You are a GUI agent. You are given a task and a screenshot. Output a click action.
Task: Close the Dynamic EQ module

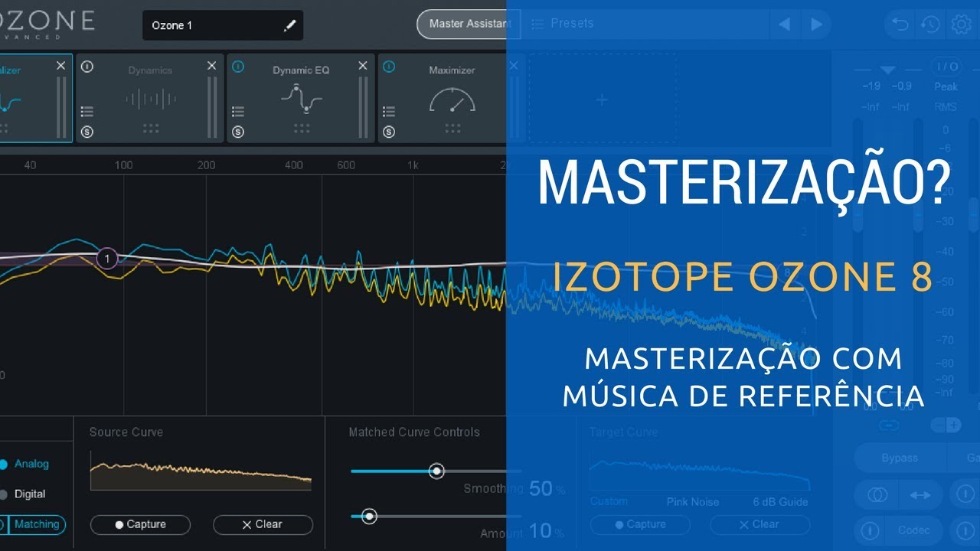(363, 66)
